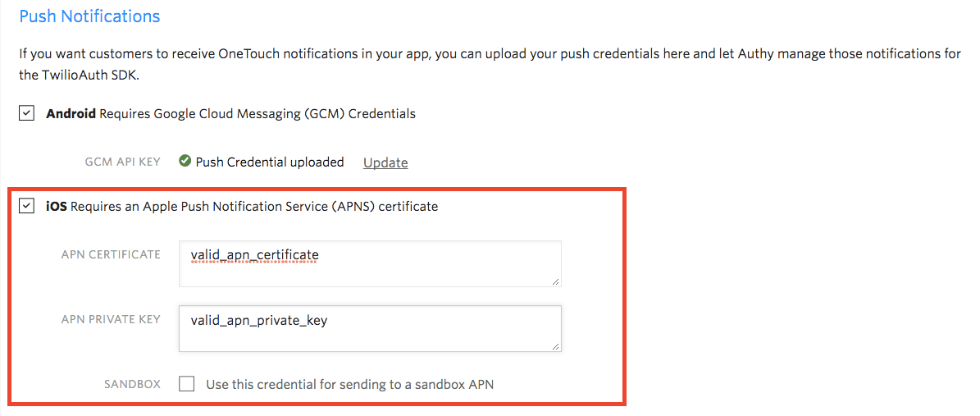Click the GCM API KEY field label

pyautogui.click(x=122, y=162)
